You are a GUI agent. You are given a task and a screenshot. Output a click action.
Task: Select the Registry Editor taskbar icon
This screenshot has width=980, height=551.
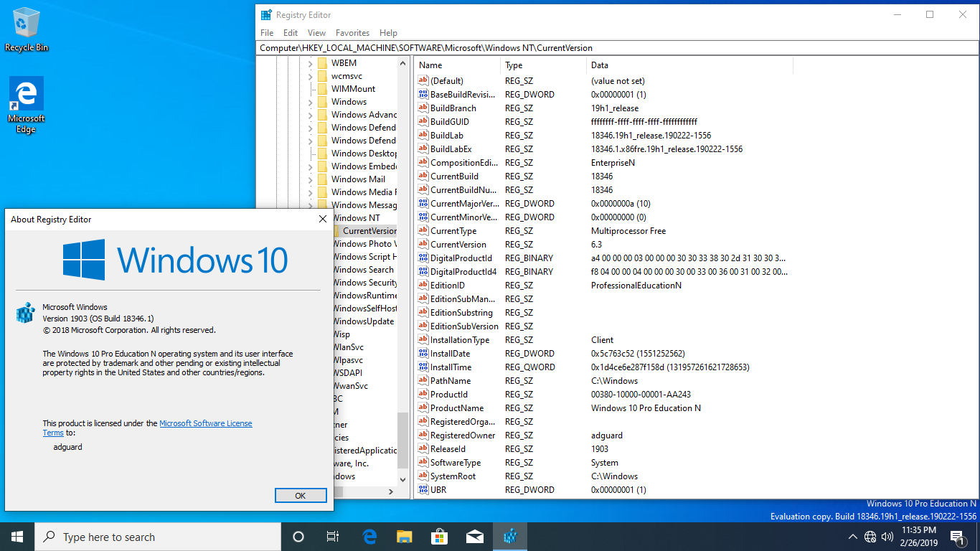coord(510,537)
